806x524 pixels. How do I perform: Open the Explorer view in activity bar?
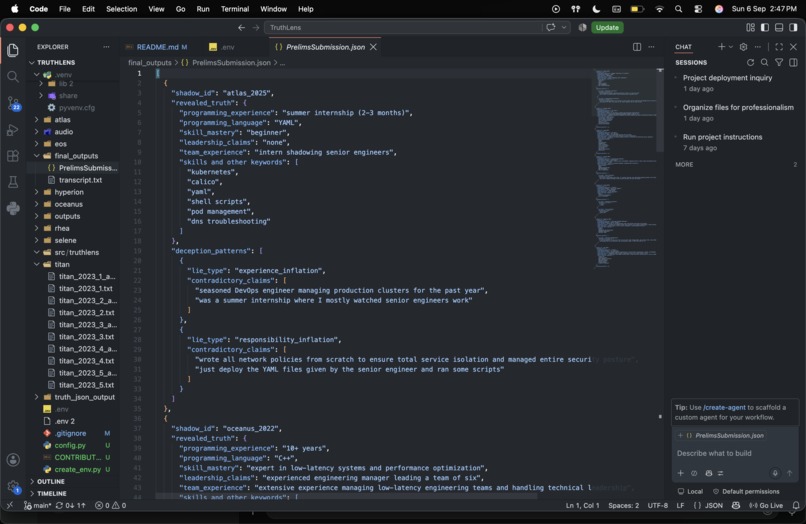(13, 50)
